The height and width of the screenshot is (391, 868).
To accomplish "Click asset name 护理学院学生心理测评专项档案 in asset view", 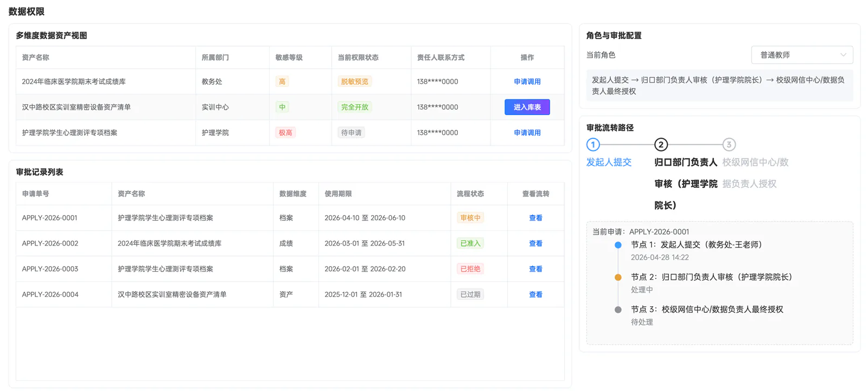I will [69, 133].
